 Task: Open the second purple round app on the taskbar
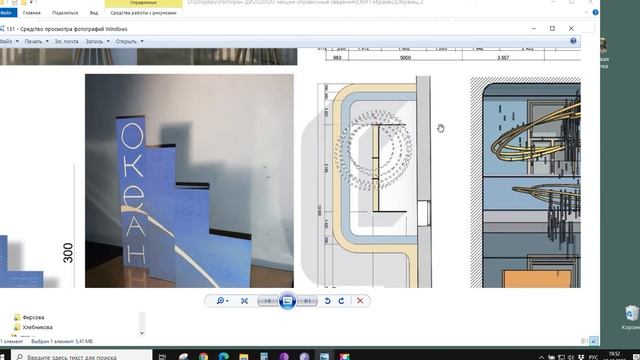pos(304,356)
